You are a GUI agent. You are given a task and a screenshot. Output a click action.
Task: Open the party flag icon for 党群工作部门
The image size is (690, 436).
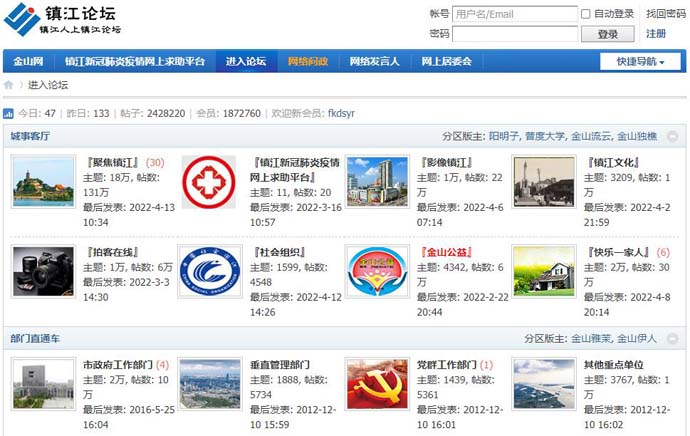point(377,384)
